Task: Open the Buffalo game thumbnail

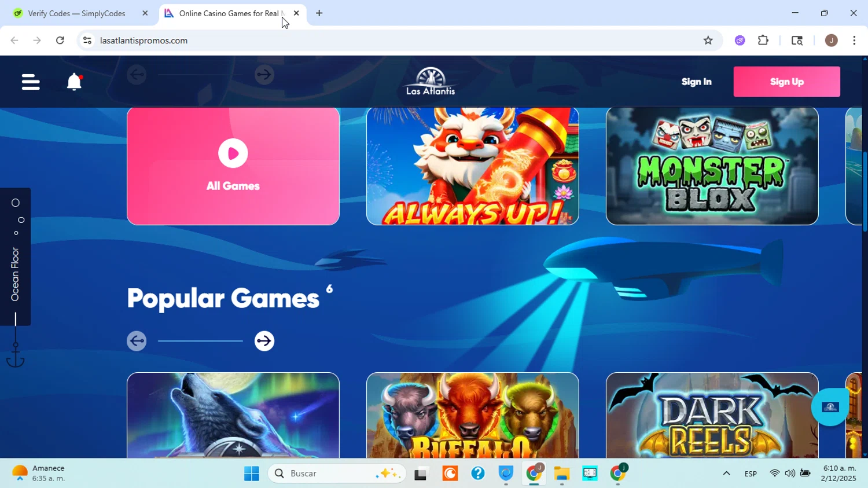Action: tap(473, 415)
